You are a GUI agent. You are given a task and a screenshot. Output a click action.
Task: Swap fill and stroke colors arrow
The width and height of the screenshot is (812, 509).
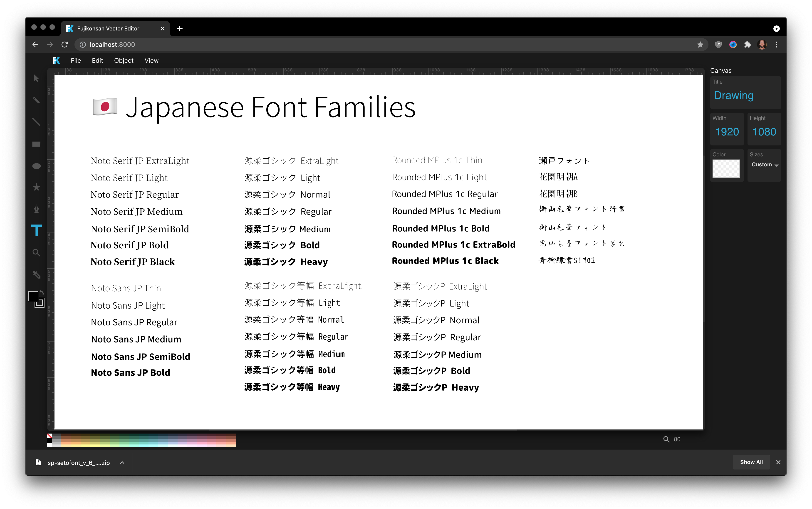(42, 292)
